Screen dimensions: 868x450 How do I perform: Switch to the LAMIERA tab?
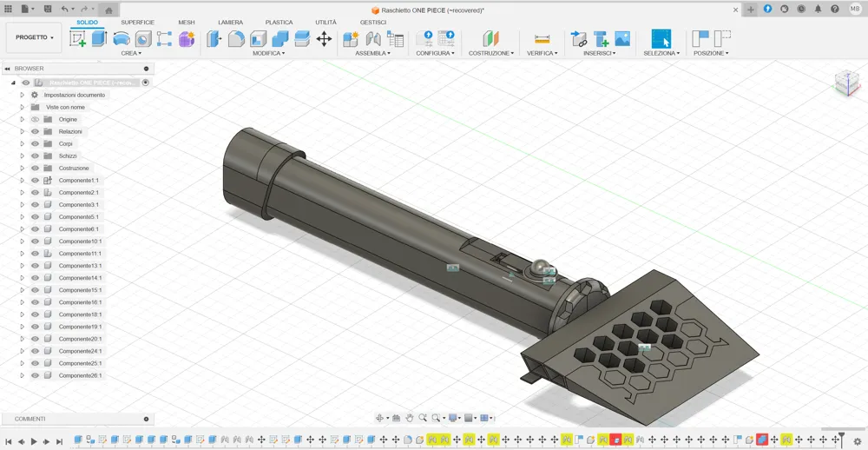coord(230,23)
